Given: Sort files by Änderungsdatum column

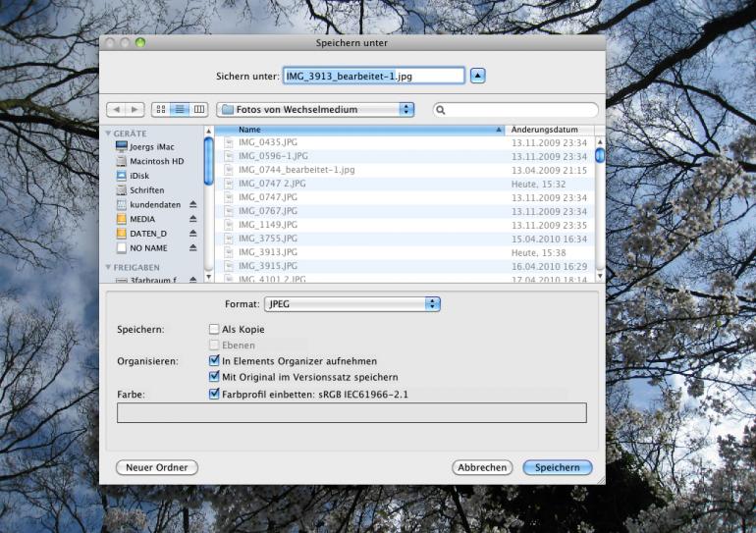Looking at the screenshot, I should click(550, 130).
